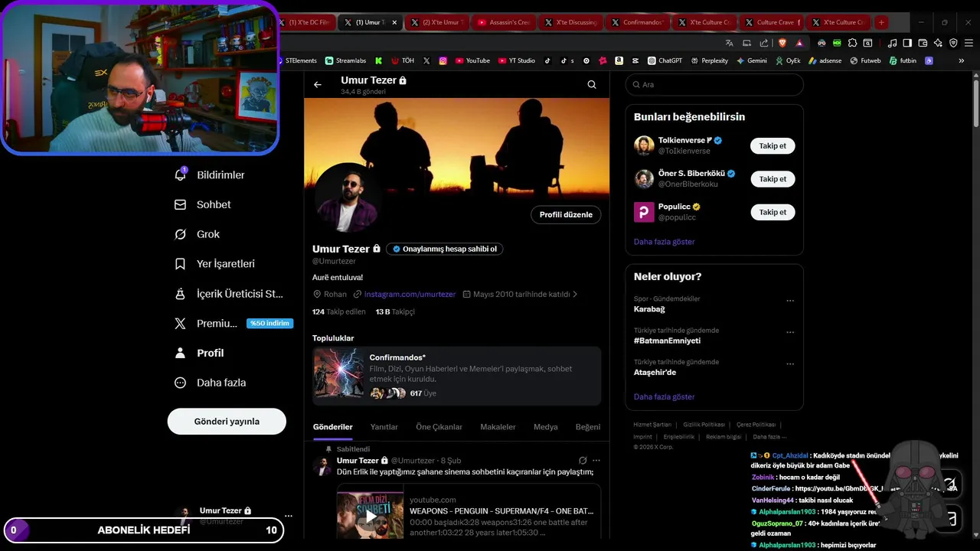Open Çerez Politikası footer link

point(756,425)
